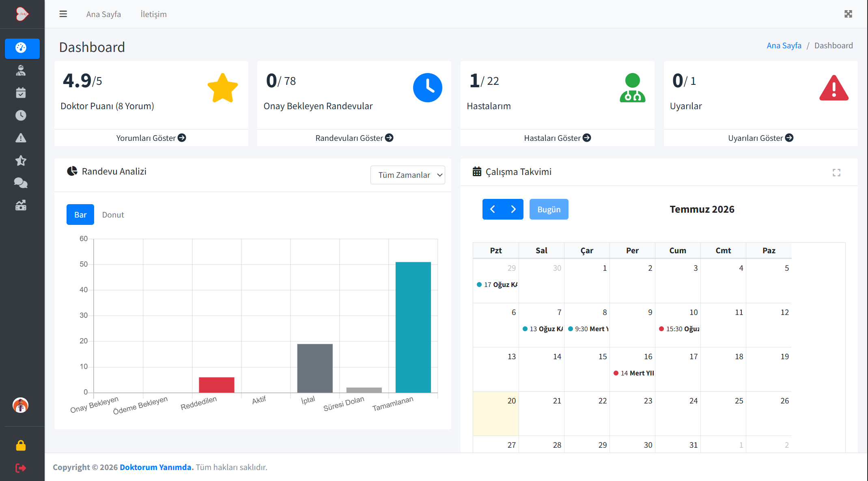The width and height of the screenshot is (868, 481).
Task: Toggle sidebar with hamburger menu
Action: click(63, 14)
